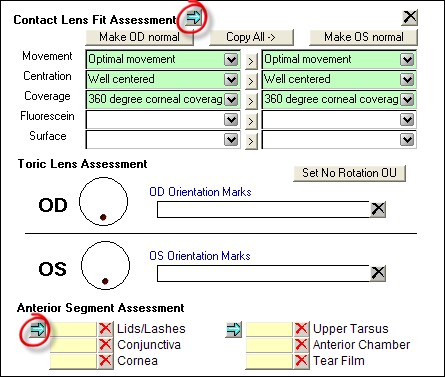Click the Make OD normal button

click(x=140, y=37)
